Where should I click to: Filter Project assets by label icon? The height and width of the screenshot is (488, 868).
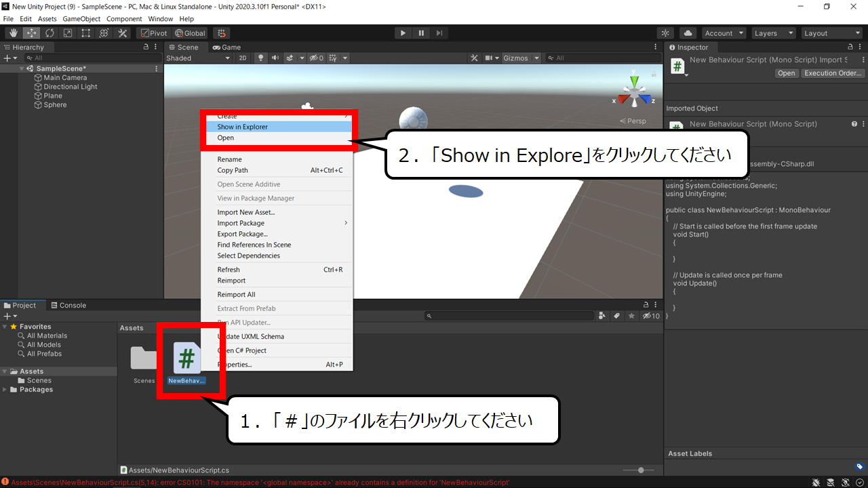(x=617, y=316)
